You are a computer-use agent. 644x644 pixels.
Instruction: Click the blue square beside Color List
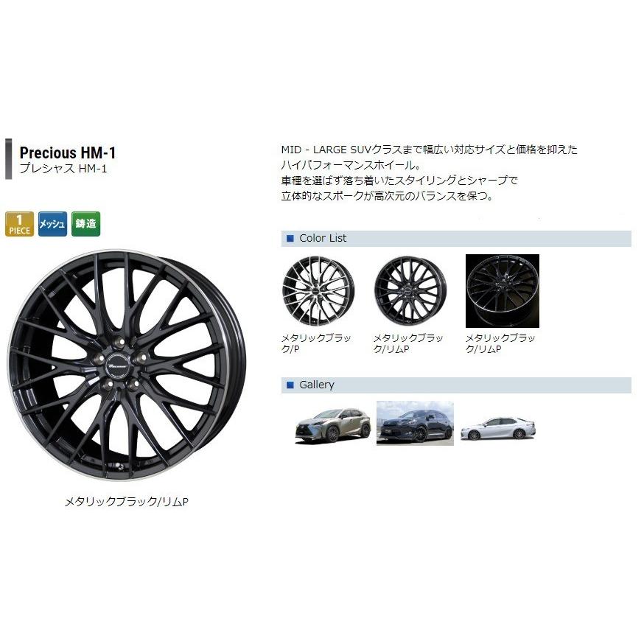[290, 238]
